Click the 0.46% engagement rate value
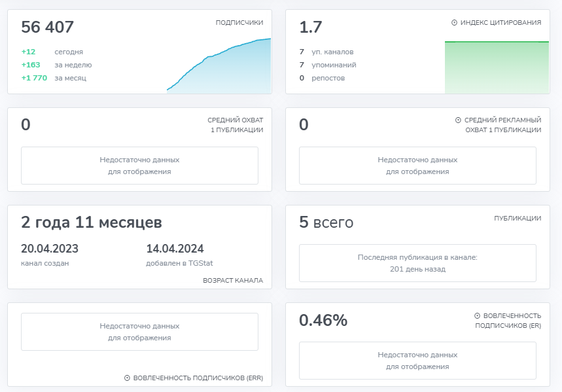Screen dimensions: 562x392 tap(323, 320)
